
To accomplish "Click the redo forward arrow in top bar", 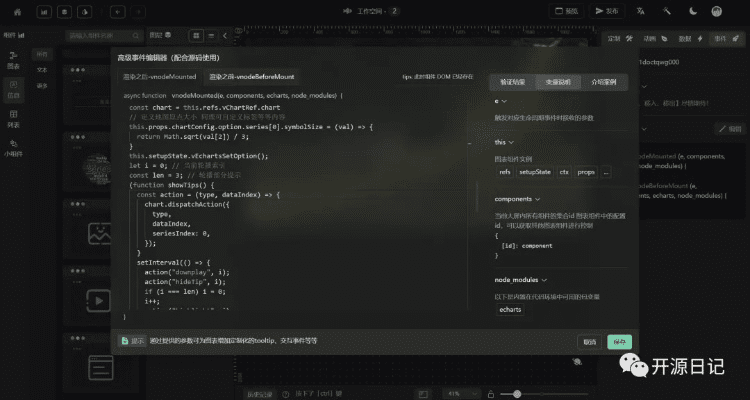I will 138,11.
